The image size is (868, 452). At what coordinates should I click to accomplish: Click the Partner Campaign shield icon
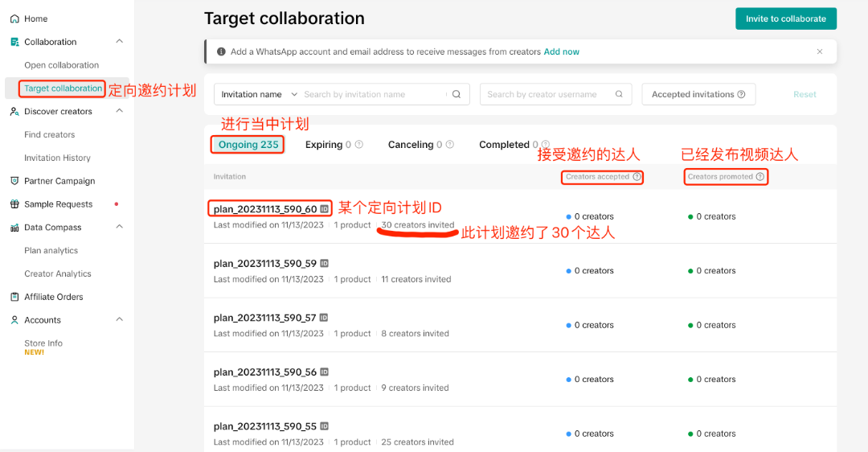pos(15,181)
